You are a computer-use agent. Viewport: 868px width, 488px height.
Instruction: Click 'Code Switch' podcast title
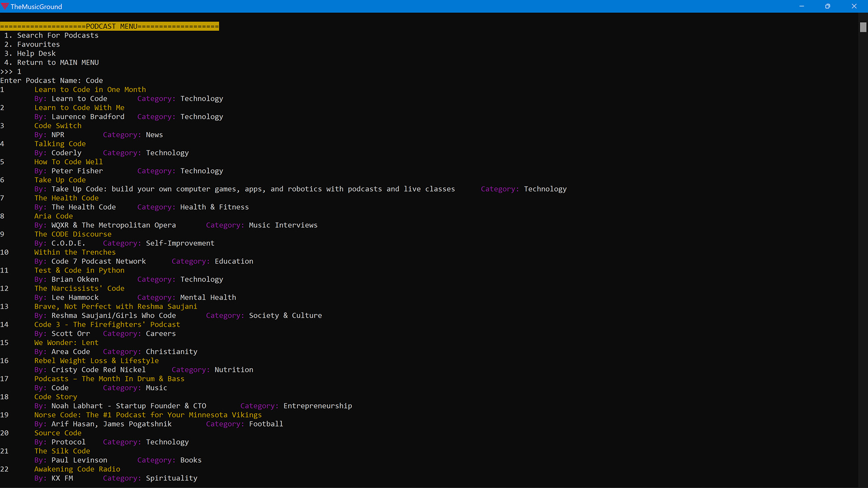(58, 126)
